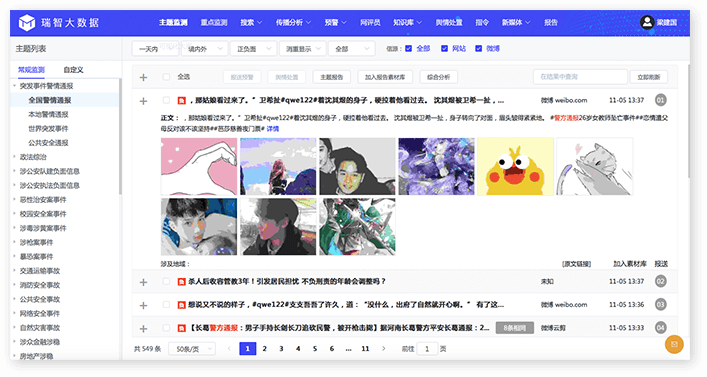Open the 详情 link in first post
Viewport: 707px width, 377px height.
click(272, 129)
